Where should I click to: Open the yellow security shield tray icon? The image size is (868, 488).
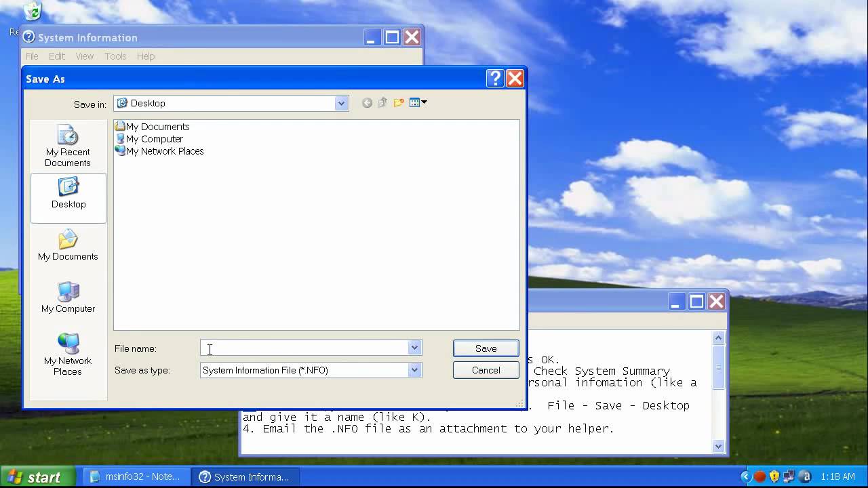(774, 477)
